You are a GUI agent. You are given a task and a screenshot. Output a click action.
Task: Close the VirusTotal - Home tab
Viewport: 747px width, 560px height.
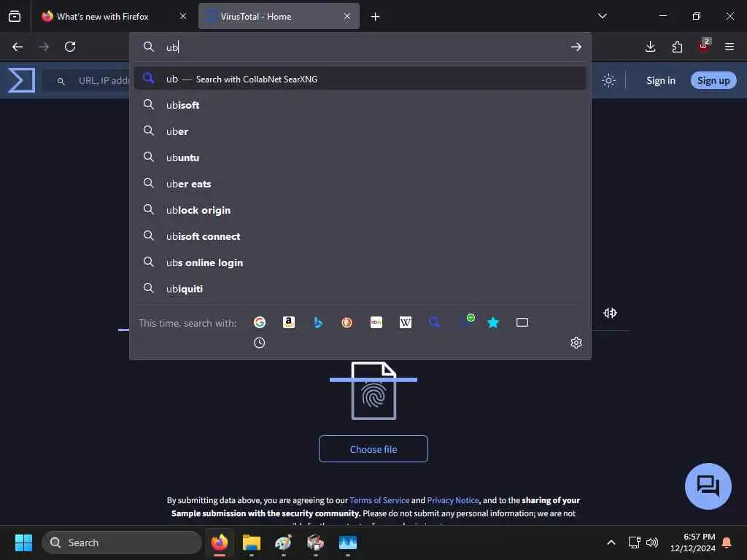pos(347,16)
